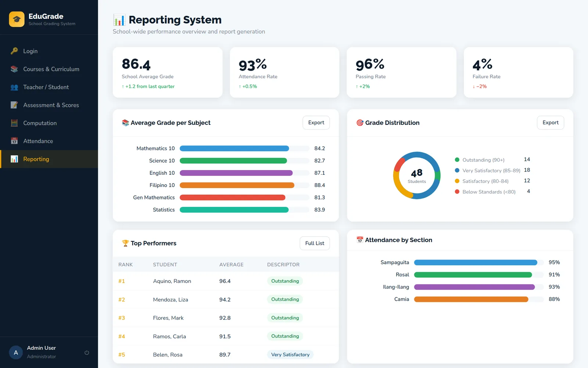
Task: Click the Mathematics 10 progress bar
Action: coord(244,148)
